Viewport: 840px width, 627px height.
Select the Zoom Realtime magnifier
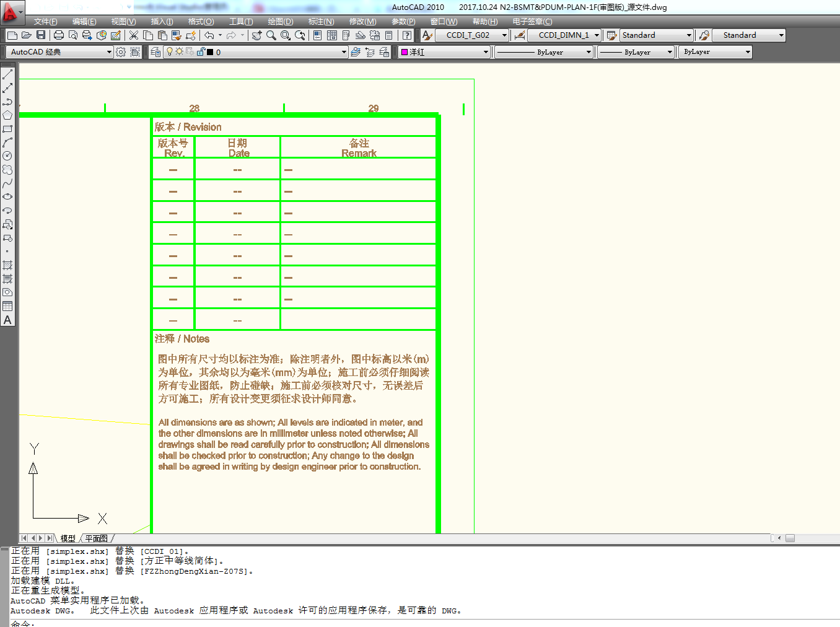click(x=271, y=35)
